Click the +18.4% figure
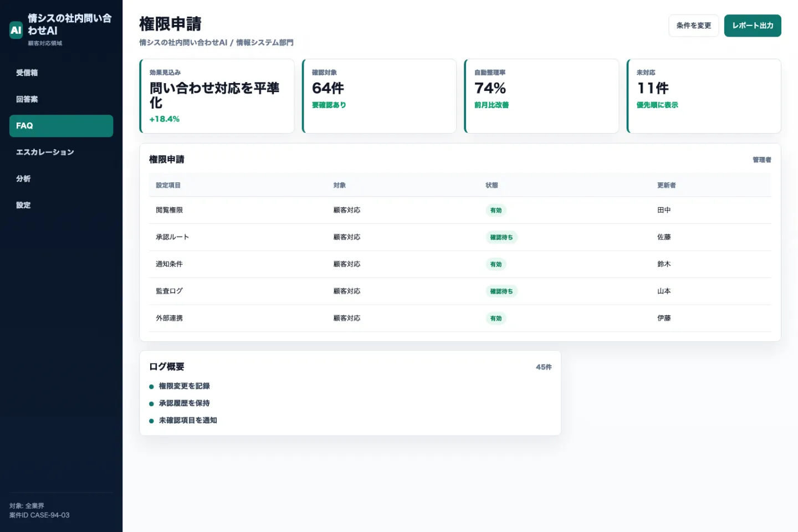The height and width of the screenshot is (532, 798). click(165, 119)
